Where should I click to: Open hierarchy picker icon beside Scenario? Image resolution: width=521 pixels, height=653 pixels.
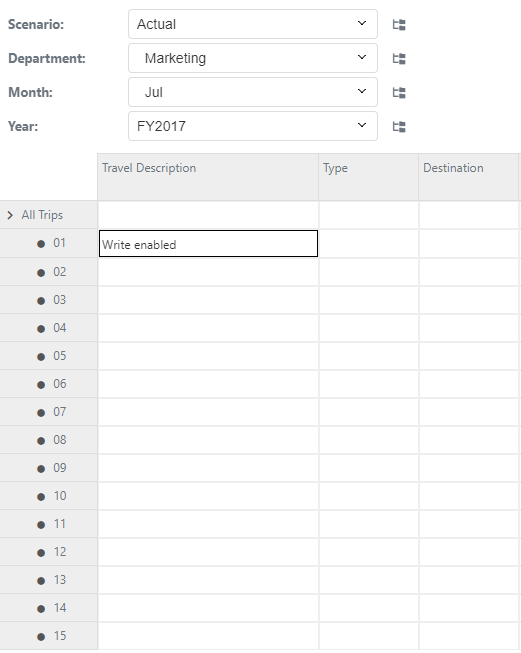point(399,25)
